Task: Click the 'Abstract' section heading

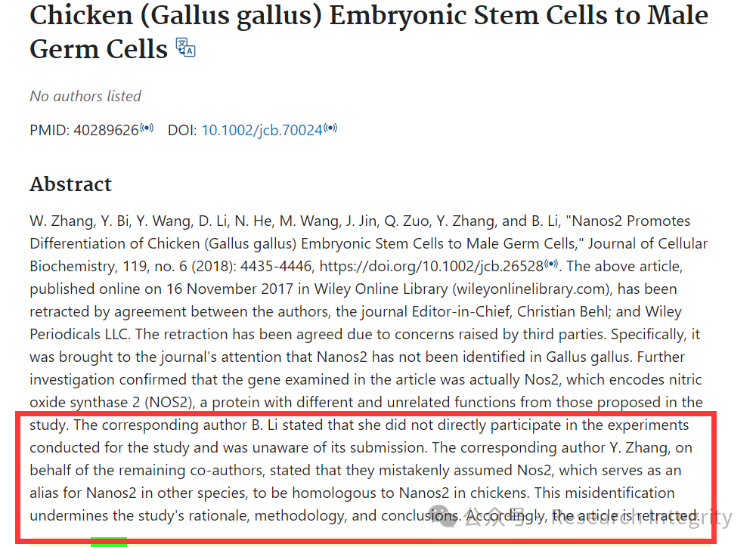Action: tap(71, 184)
